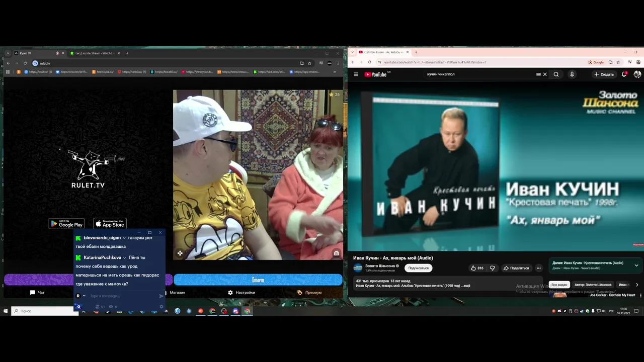The image size is (644, 362).
Task: Open Настройки on rulet.tv
Action: (242, 293)
